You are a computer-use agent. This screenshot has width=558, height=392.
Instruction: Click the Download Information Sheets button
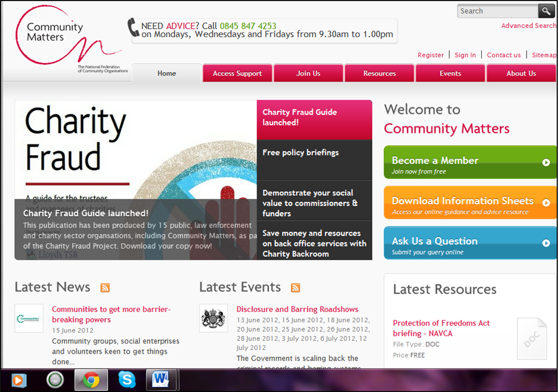pos(470,203)
